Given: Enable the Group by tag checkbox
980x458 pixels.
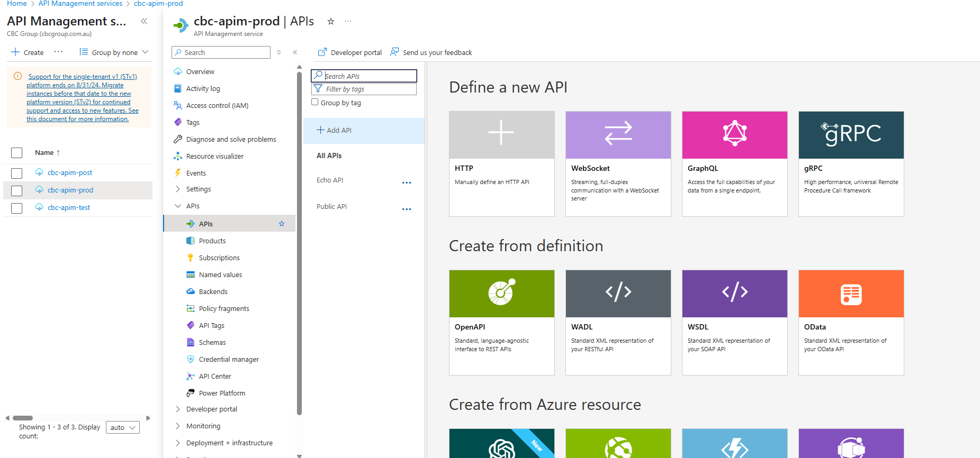Looking at the screenshot, I should [x=315, y=102].
